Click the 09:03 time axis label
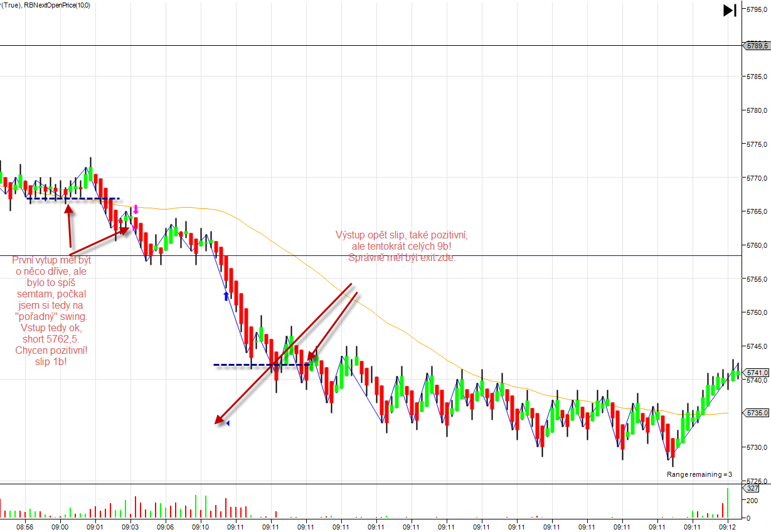 tap(130, 526)
